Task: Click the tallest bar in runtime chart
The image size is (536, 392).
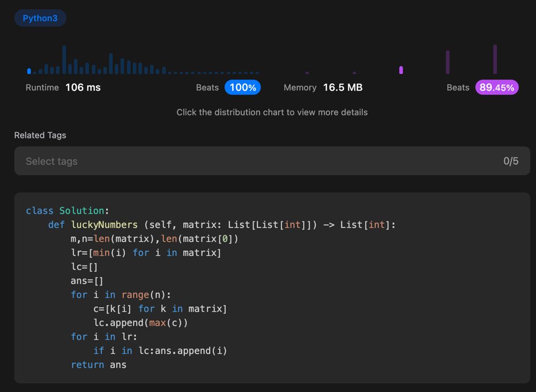Action: pyautogui.click(x=64, y=60)
